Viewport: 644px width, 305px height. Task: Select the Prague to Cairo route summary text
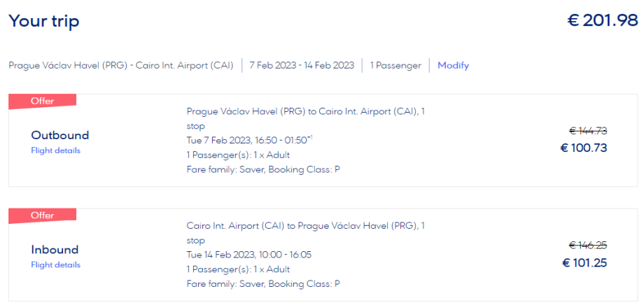tap(122, 66)
